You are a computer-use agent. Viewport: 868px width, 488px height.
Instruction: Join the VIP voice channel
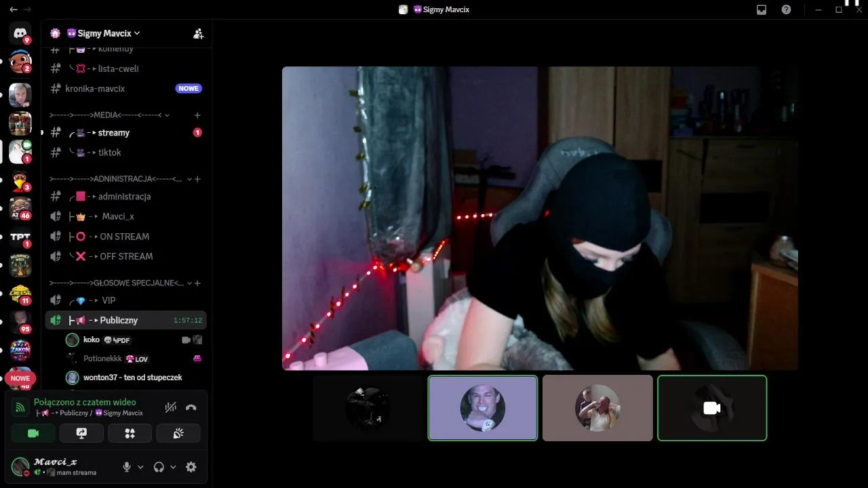125,300
